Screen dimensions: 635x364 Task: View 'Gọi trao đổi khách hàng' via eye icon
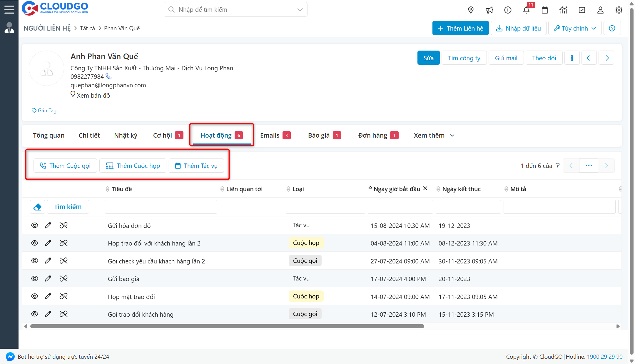pos(34,314)
